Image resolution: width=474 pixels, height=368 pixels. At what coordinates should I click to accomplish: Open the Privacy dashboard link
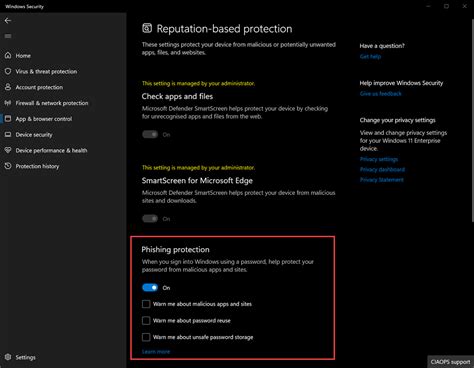(382, 169)
